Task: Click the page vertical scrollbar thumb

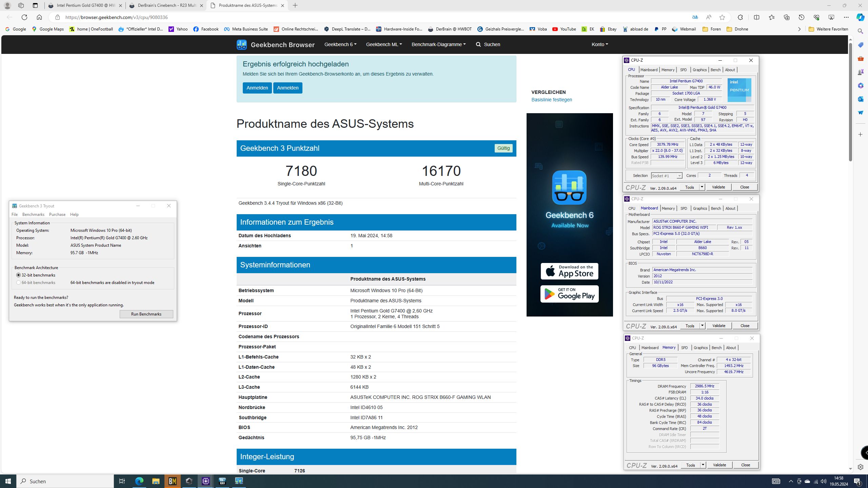Action: pyautogui.click(x=850, y=102)
